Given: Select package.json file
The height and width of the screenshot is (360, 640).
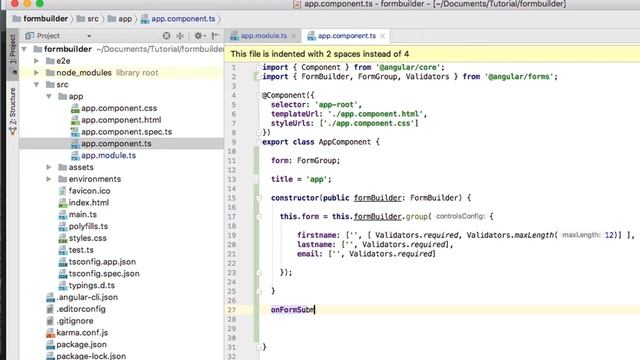Looking at the screenshot, I should 81,345.
